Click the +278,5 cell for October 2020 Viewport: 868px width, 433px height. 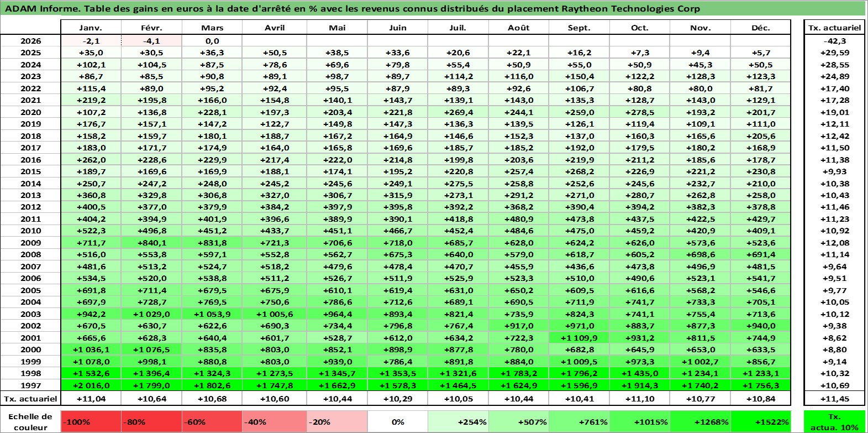point(639,112)
